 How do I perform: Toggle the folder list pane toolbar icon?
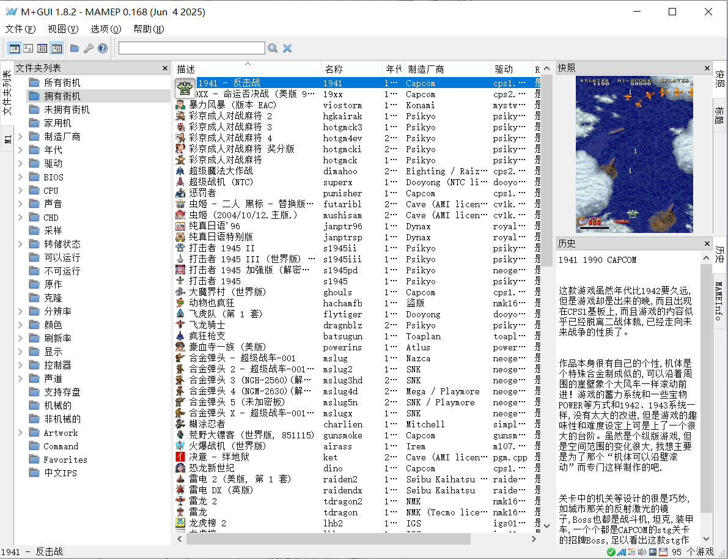tap(15, 48)
